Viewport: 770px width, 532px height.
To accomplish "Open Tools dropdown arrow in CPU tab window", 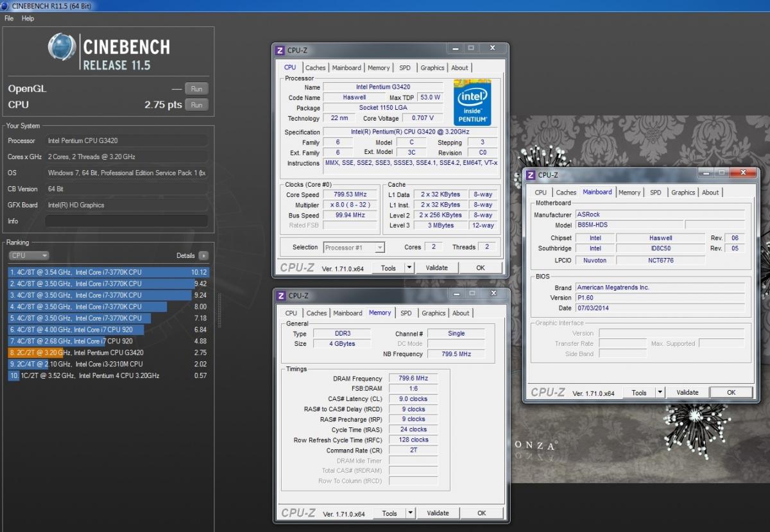I will 409,268.
